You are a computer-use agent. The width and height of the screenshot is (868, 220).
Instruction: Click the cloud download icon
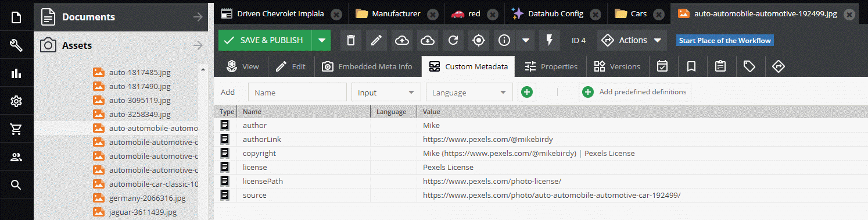point(427,40)
